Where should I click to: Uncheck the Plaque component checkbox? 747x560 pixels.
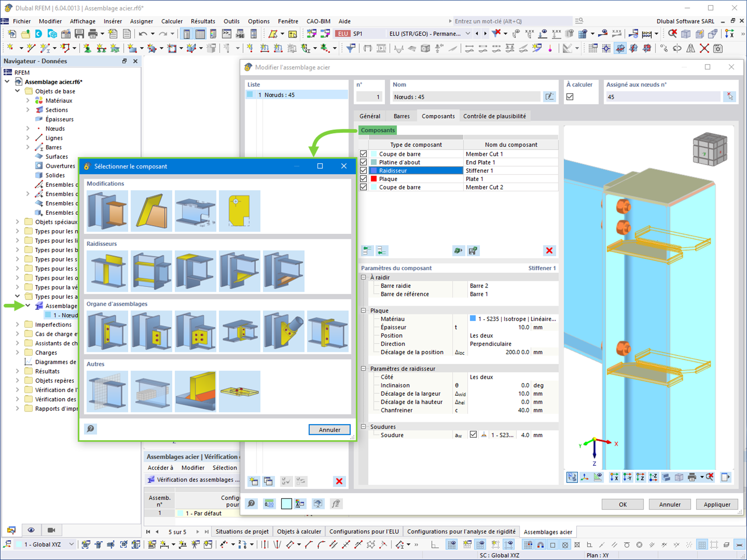pyautogui.click(x=363, y=179)
